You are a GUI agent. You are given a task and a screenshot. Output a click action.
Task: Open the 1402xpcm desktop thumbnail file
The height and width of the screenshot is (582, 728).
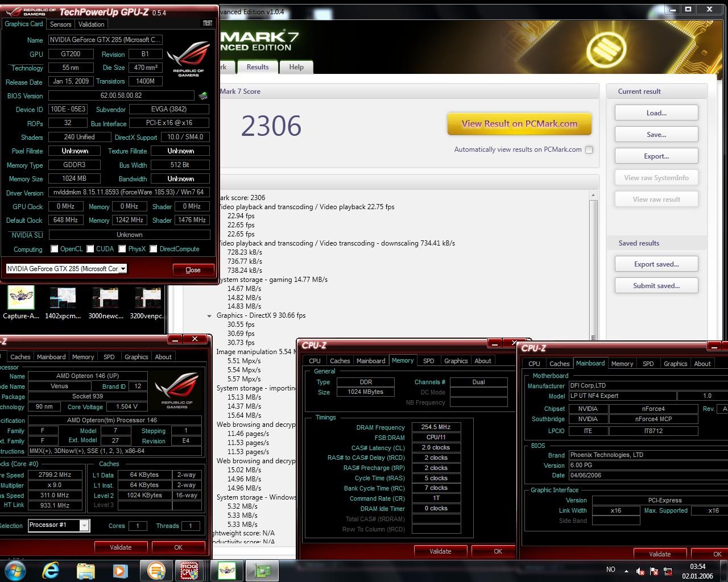(x=63, y=303)
